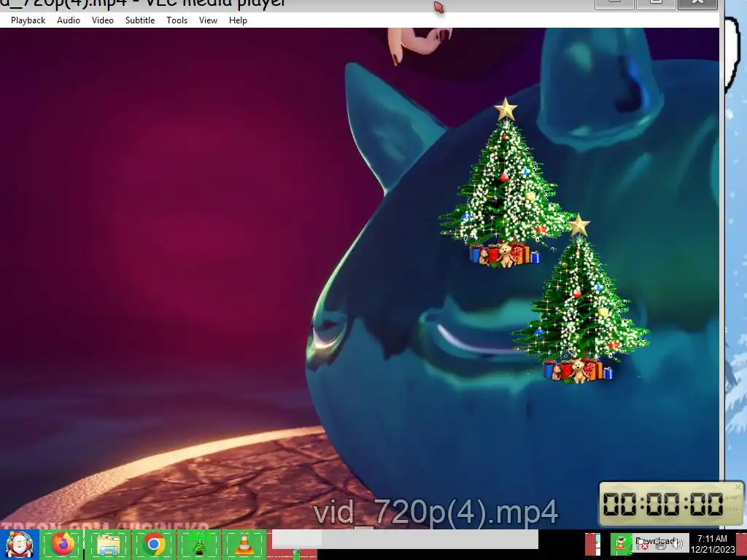Click the lower Christmas tree desktop ornament
747x560 pixels.
tap(580, 299)
